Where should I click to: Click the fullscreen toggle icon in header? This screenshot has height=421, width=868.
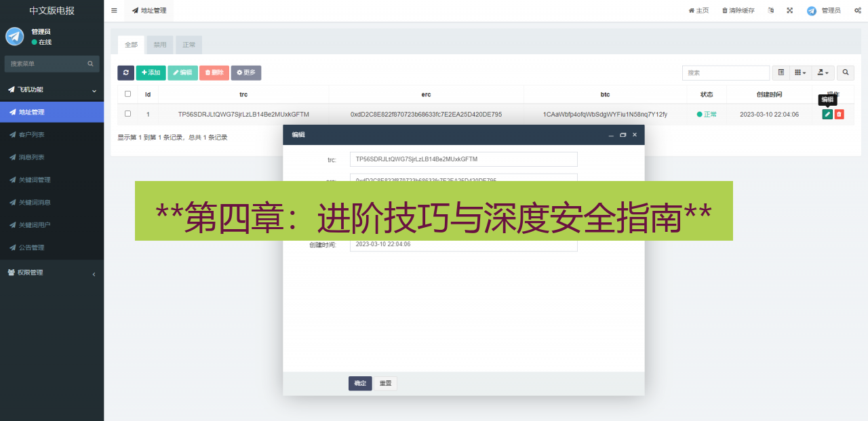[x=789, y=10]
